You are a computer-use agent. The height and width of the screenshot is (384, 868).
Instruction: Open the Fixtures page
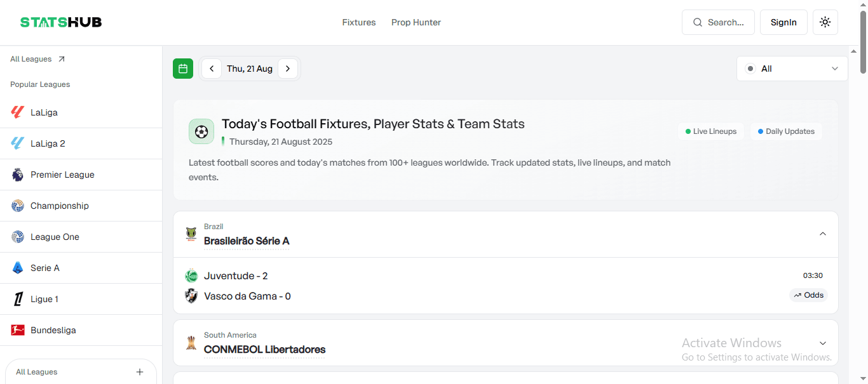point(359,22)
